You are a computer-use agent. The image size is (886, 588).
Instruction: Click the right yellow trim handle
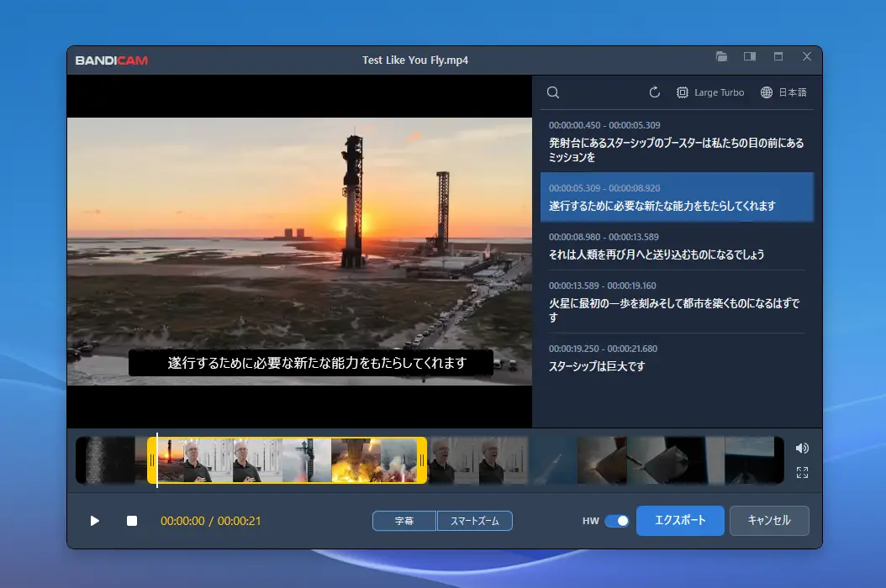coord(422,460)
